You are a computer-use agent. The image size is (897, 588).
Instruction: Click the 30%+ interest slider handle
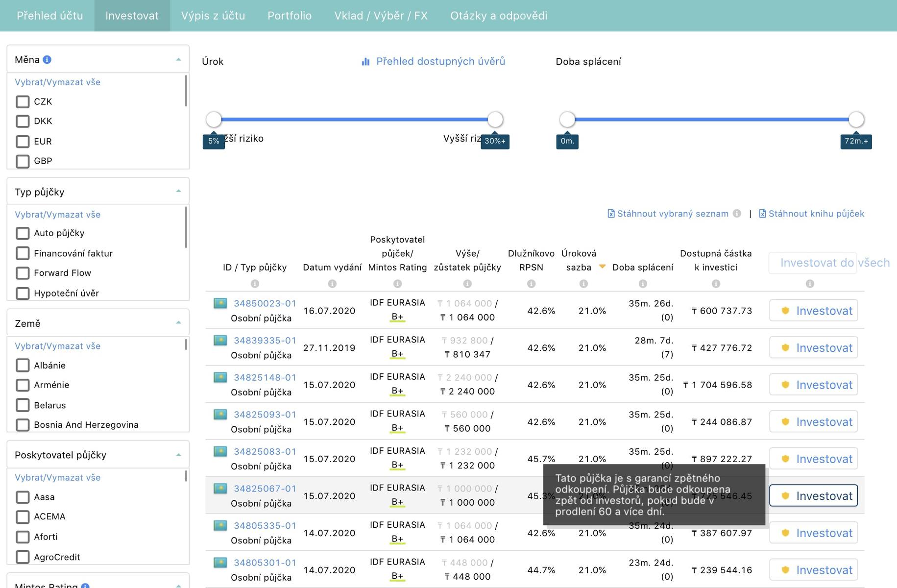(495, 119)
